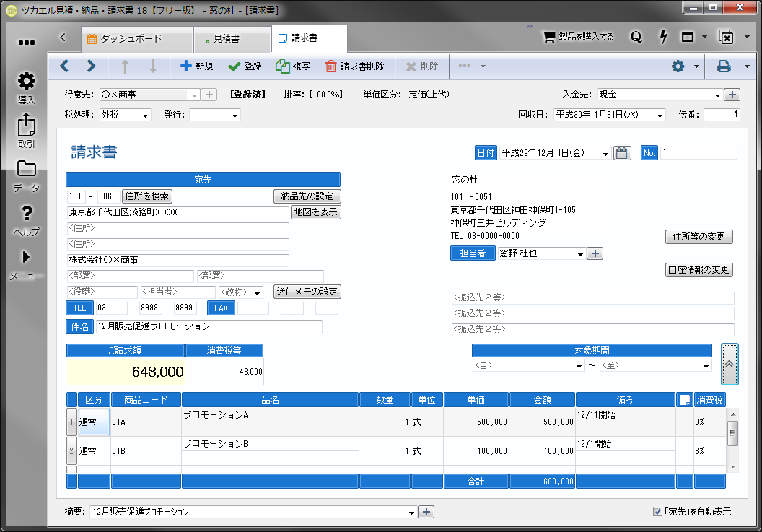
Task: Open the 取引 transactions sidebar icon
Action: [x=26, y=124]
